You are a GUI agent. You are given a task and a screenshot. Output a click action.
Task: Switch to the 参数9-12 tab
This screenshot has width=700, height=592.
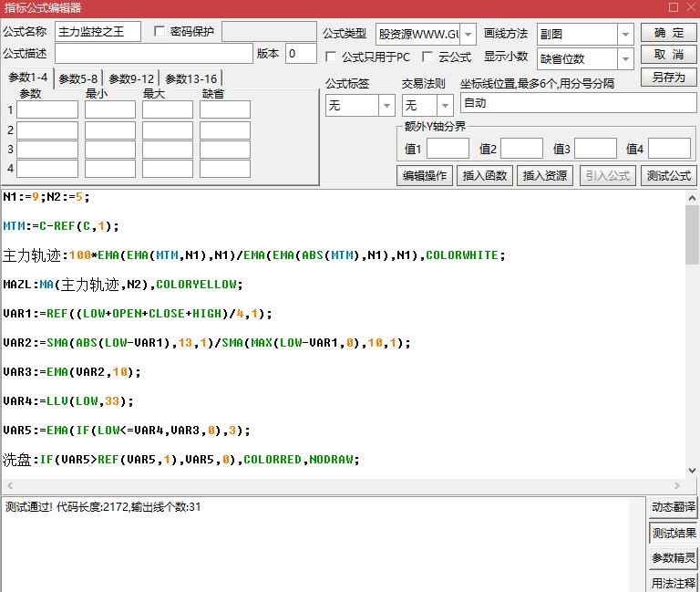click(x=131, y=79)
